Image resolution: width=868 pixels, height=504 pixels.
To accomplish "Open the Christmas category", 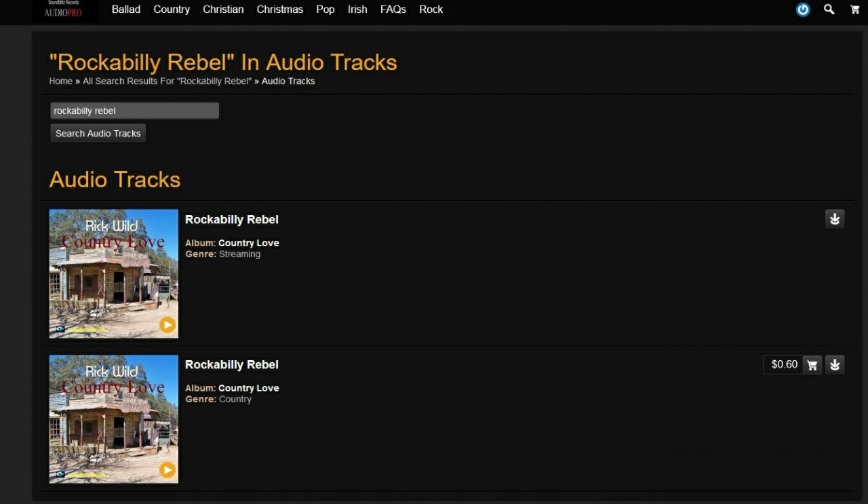I will 279,9.
